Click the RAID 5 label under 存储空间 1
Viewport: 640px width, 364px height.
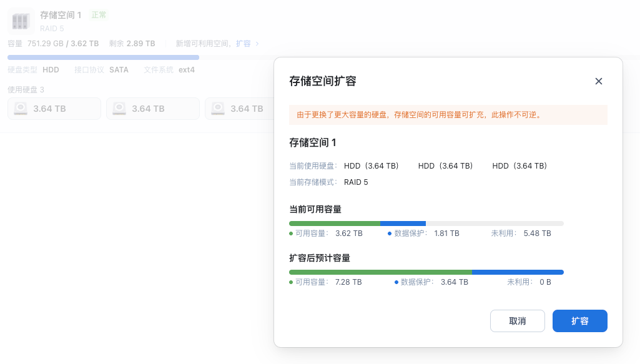51,29
